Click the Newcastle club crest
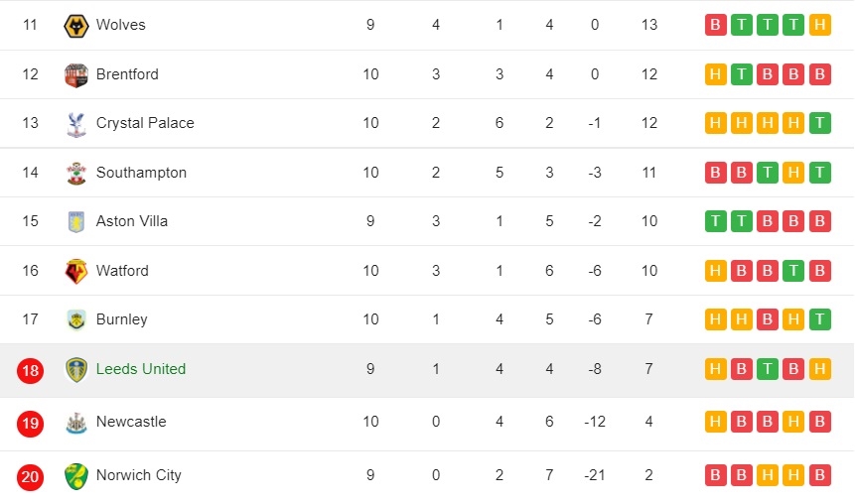Viewport: 855px width, 504px height. click(x=76, y=423)
